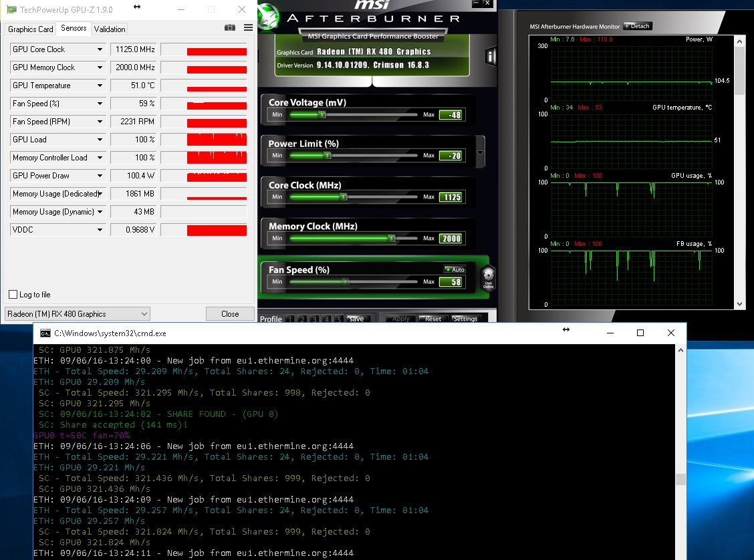Click the GPU Power Draw value 100.4 W
Viewport: 754px width, 560px height.
coord(133,176)
